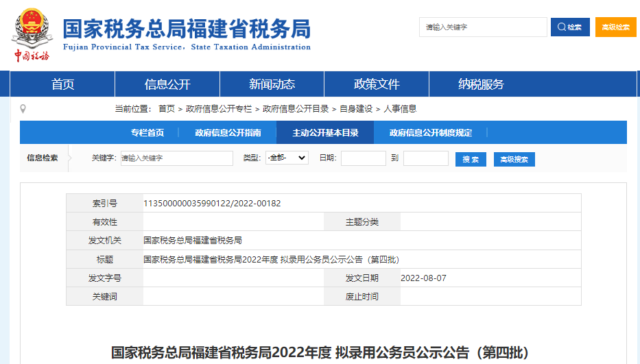This screenshot has width=640, height=364.
Task: Switch to the 政府信息公开制度规定 tab
Action: (431, 132)
